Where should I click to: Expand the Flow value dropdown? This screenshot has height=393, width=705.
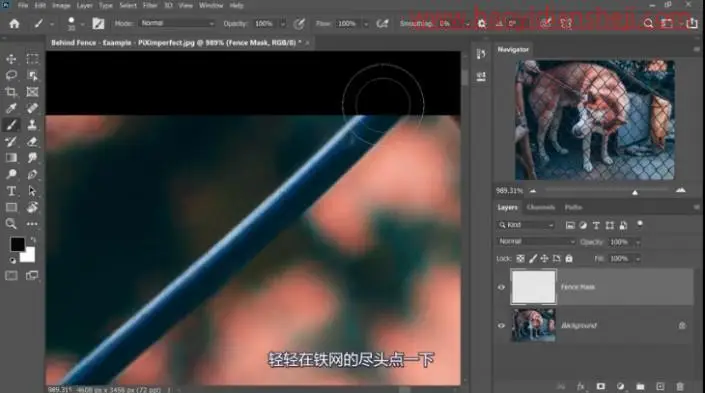click(x=366, y=23)
